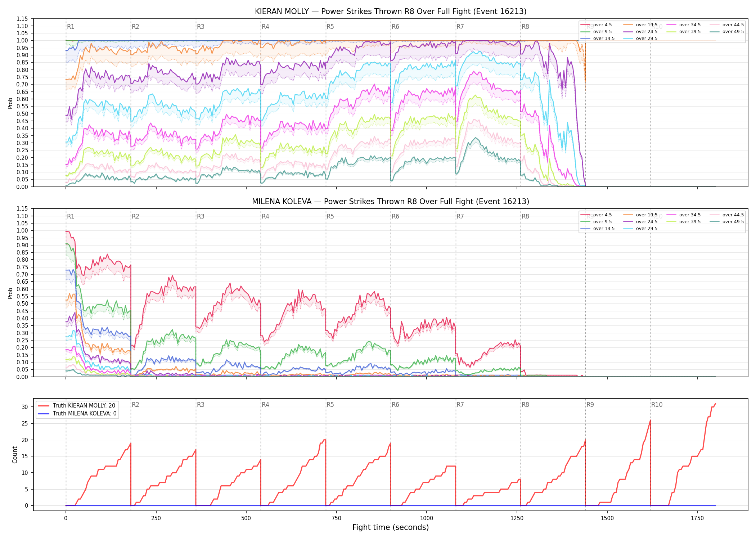Click 'Truth KIERAN MOLLY: 20' legend entry
This screenshot has height=540, width=756.
pos(76,405)
